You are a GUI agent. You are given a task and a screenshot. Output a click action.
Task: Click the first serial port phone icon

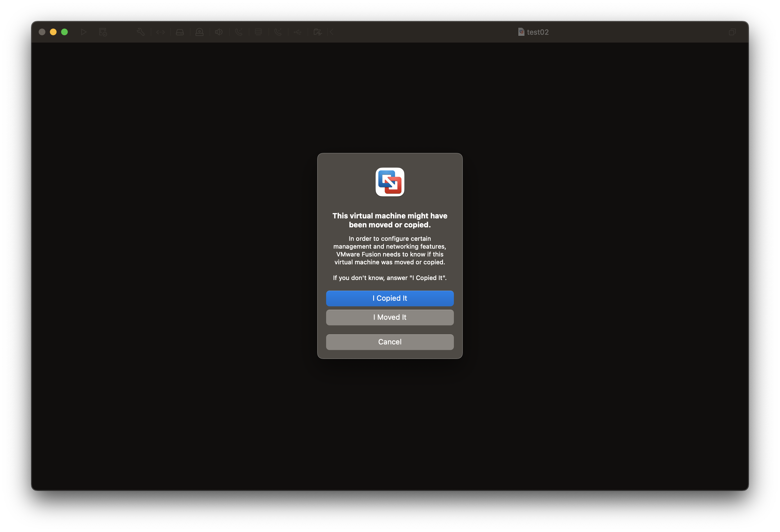tap(239, 32)
